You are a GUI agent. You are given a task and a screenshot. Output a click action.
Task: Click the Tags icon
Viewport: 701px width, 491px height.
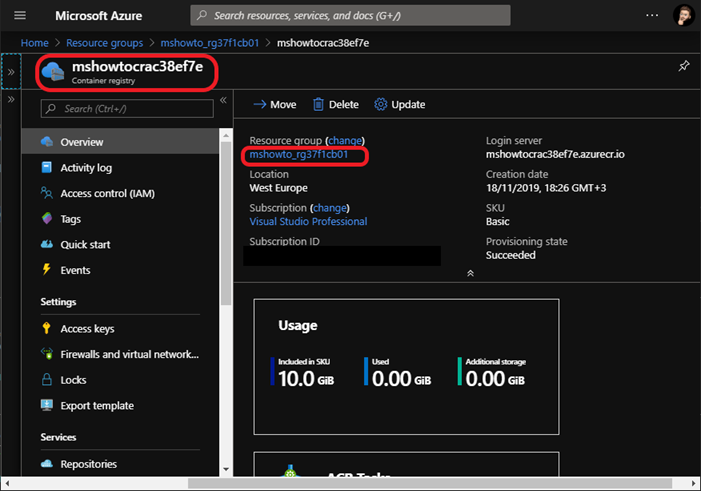(x=46, y=219)
